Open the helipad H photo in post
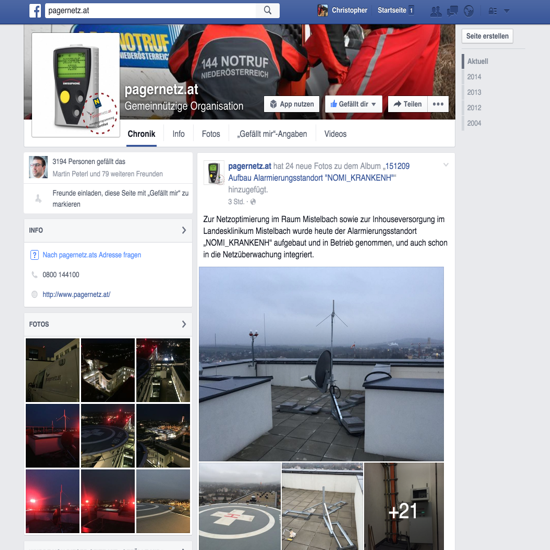This screenshot has width=550, height=550. pyautogui.click(x=240, y=507)
